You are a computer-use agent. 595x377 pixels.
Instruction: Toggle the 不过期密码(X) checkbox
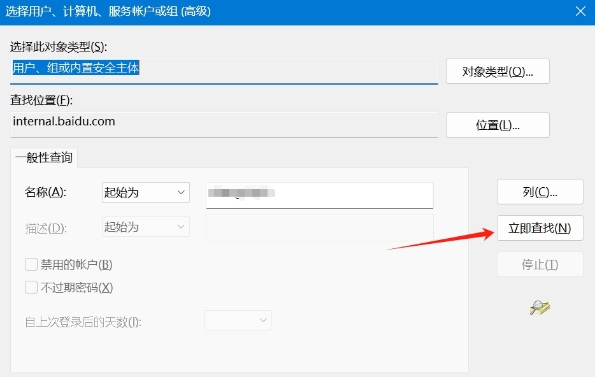(31, 287)
